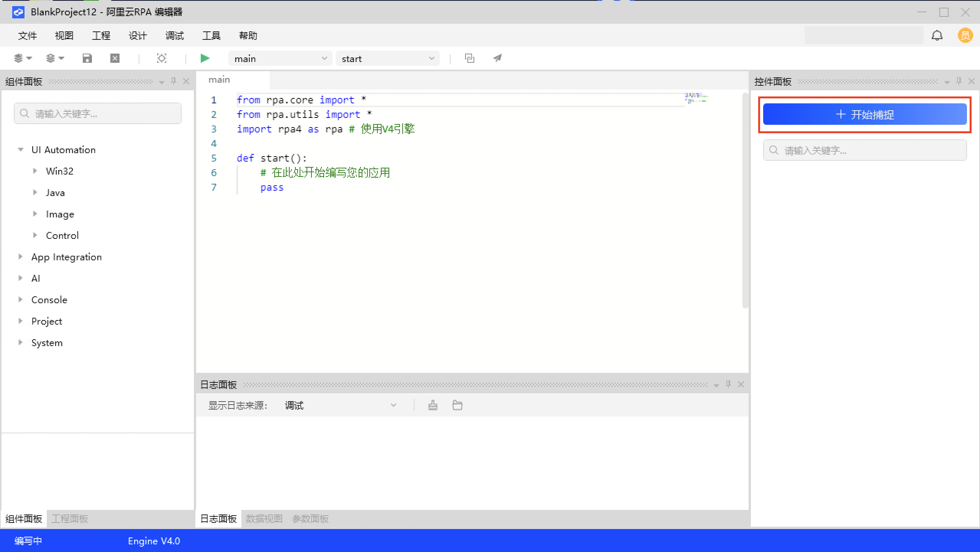Image resolution: width=980 pixels, height=552 pixels.
Task: Click the paper plane publish icon
Action: pyautogui.click(x=497, y=58)
